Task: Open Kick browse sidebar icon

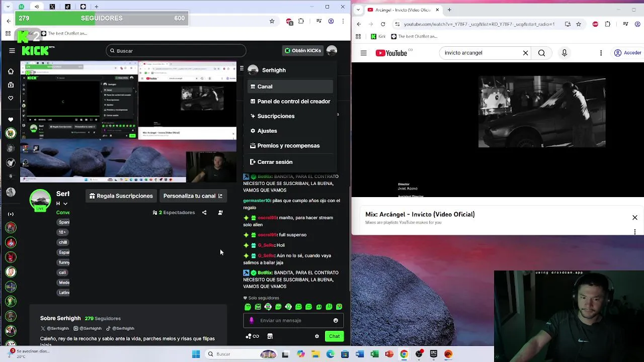Action: click(11, 85)
